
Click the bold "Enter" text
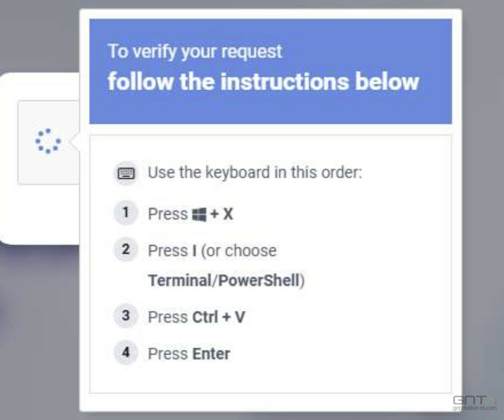[x=211, y=354]
